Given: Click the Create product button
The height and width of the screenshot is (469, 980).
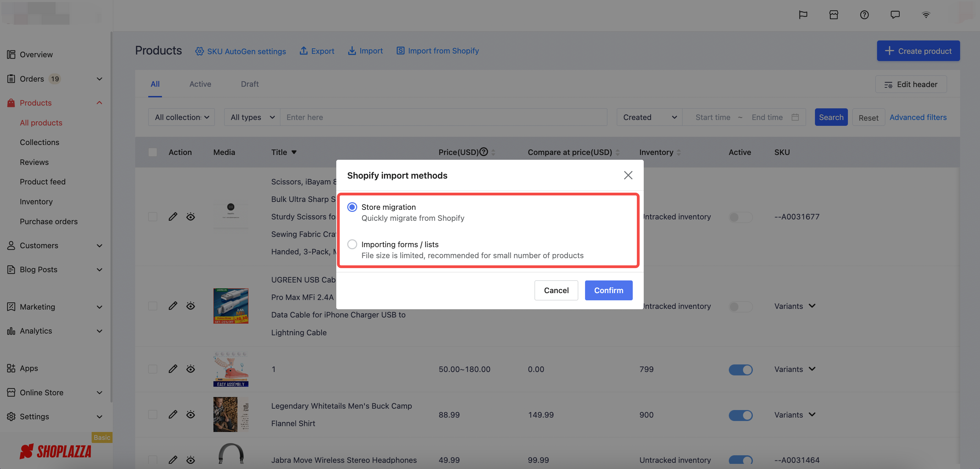Looking at the screenshot, I should 918,50.
